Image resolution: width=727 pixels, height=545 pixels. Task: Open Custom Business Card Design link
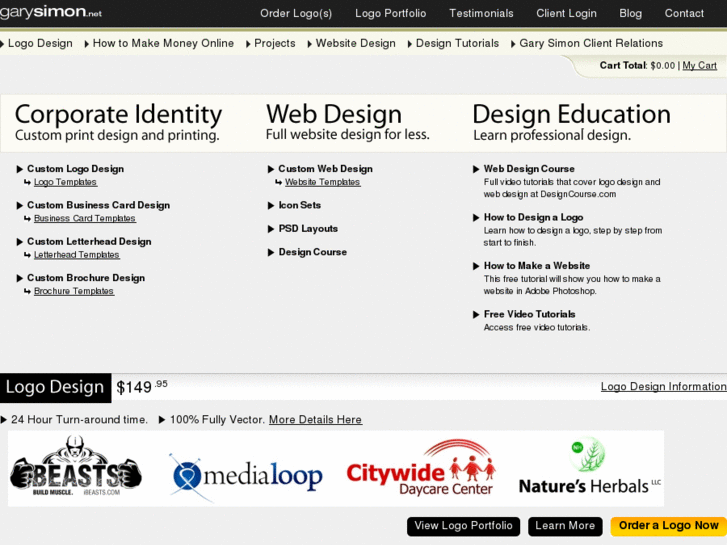tap(98, 206)
